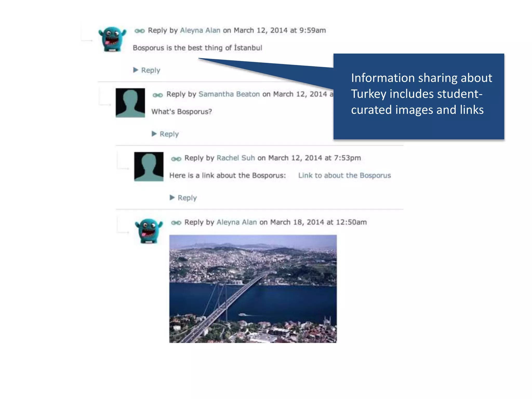The width and height of the screenshot is (532, 399).
Task: Click permalink icon on Aleyna Alan's March 18 reply
Action: click(176, 223)
